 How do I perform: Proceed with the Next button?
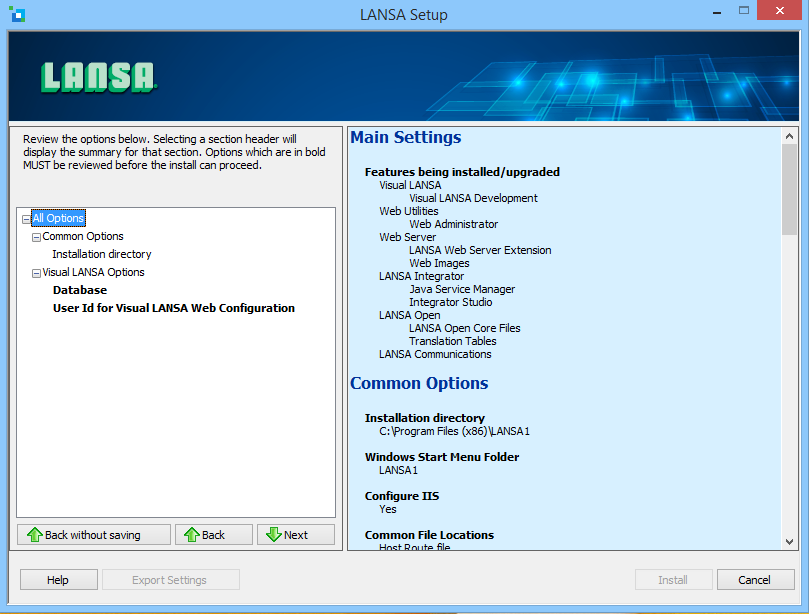point(296,535)
